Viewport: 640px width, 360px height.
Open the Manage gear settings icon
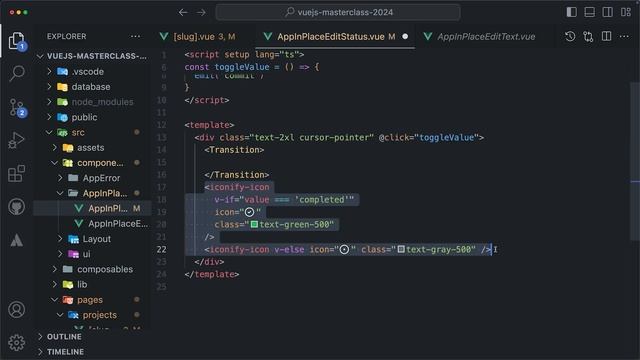(x=16, y=342)
